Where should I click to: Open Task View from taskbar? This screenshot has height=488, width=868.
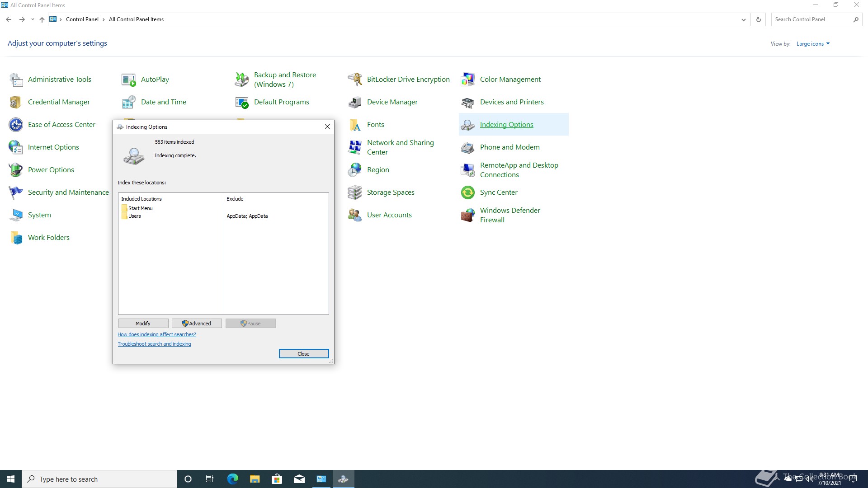(210, 479)
